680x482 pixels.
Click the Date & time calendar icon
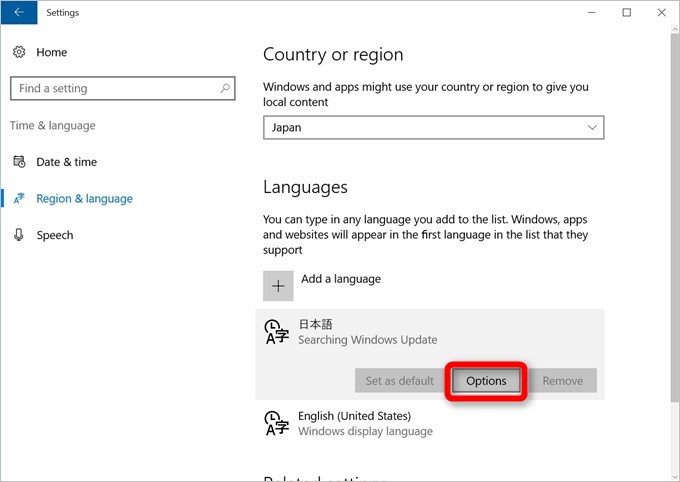coord(19,162)
